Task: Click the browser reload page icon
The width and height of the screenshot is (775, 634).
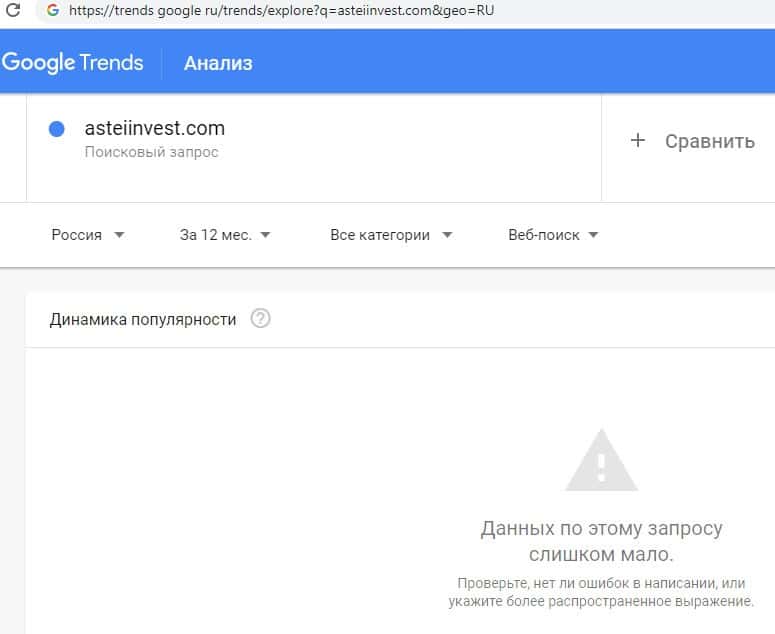Action: [x=14, y=12]
